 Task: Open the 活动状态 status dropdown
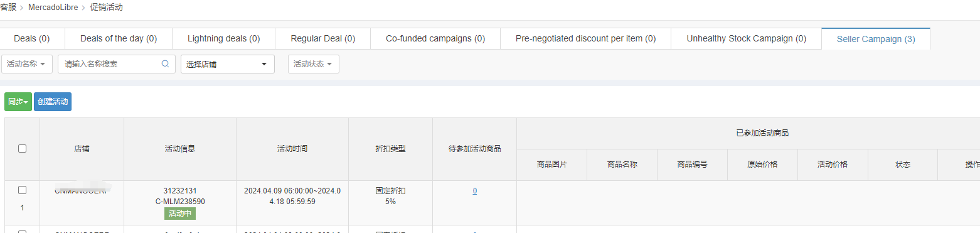tap(314, 64)
